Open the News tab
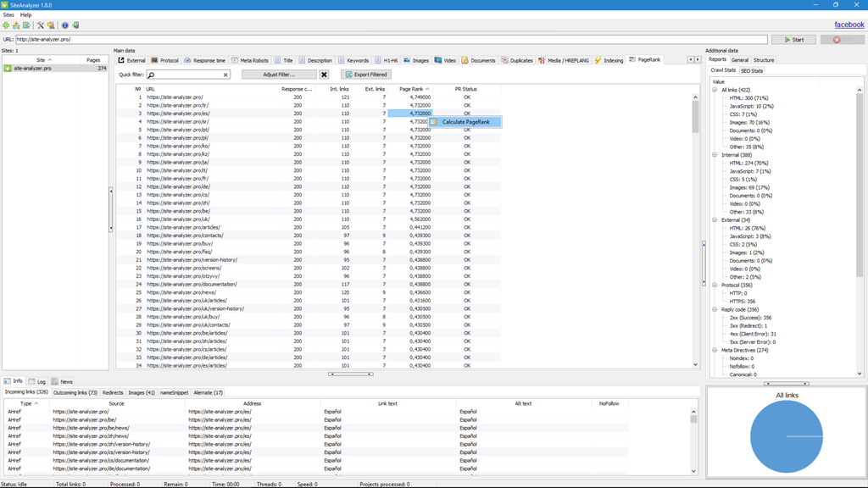The image size is (868, 488). (x=62, y=382)
